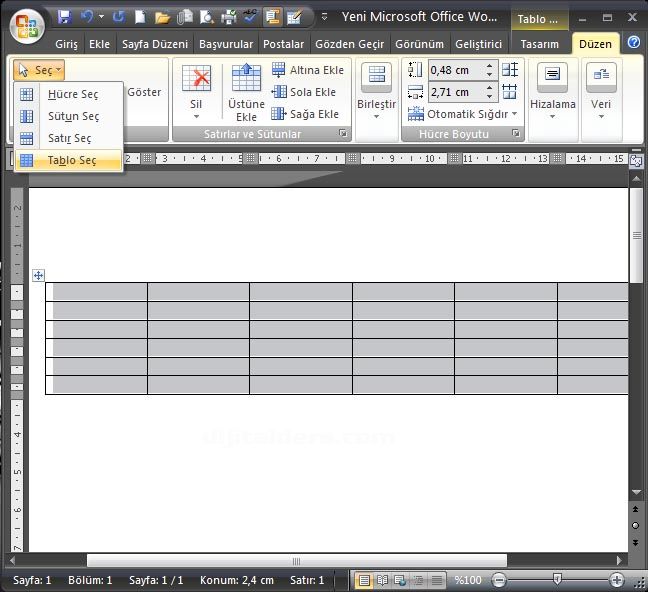Click vertical scrollbar down arrow
Image resolution: width=648 pixels, height=592 pixels.
click(x=636, y=492)
